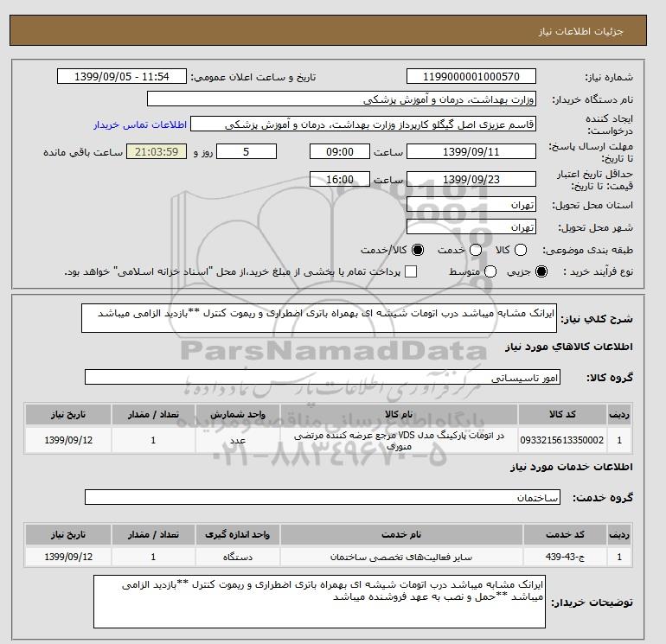
Task: Click the general need description text box
Action: (x=319, y=318)
